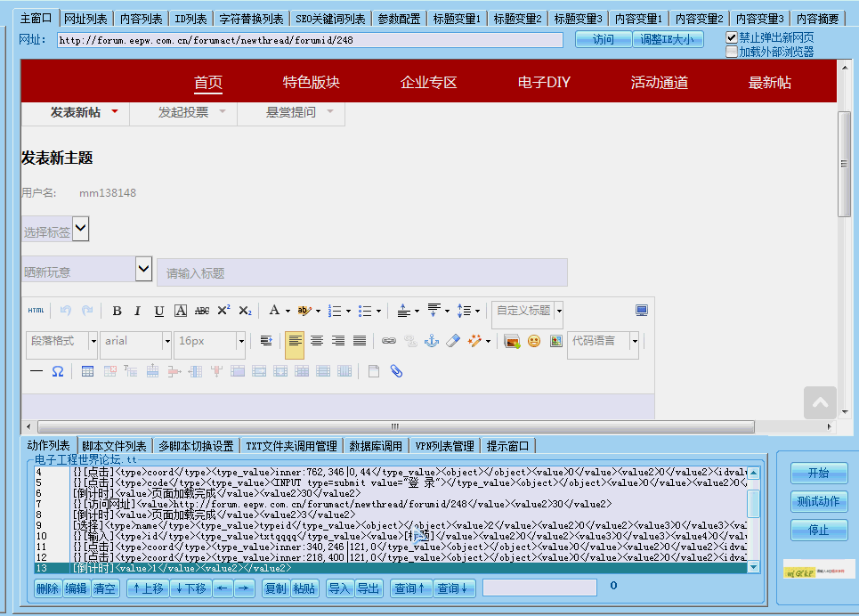Click the action list scroll down arrow
859x616 pixels.
click(x=754, y=567)
